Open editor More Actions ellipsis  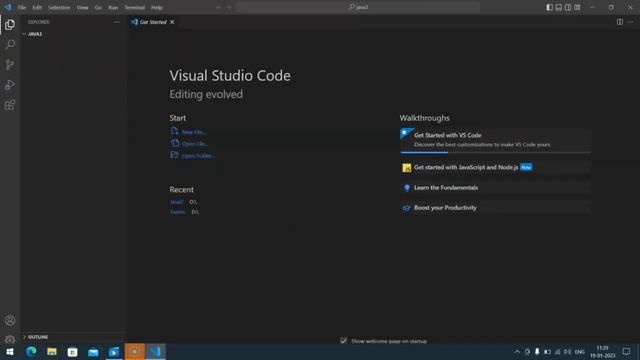[631, 22]
